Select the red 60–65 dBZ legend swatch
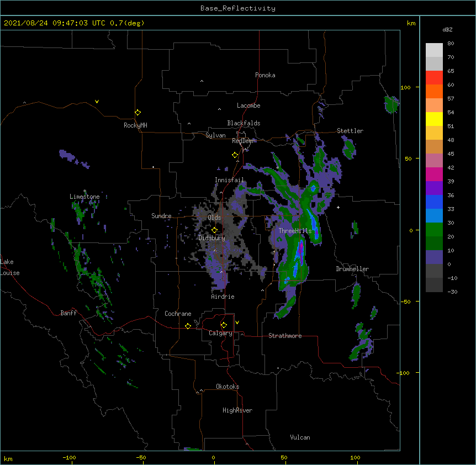The width and height of the screenshot is (476, 465). pyautogui.click(x=434, y=78)
